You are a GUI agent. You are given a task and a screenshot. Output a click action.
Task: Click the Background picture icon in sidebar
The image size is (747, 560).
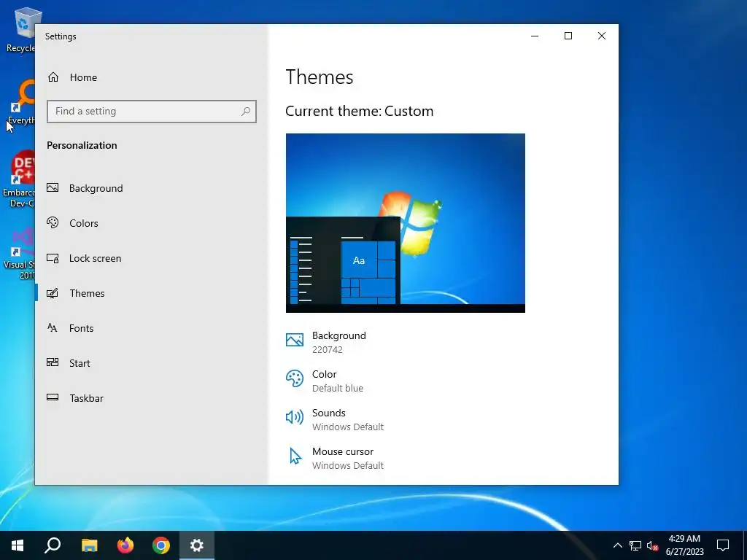(x=53, y=187)
